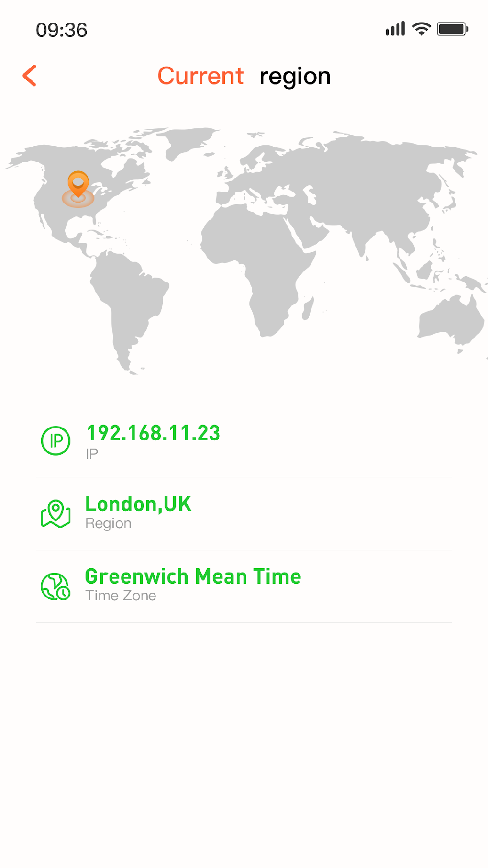Tap the Wi-Fi status icon
This screenshot has height=868, width=488.
421,29
